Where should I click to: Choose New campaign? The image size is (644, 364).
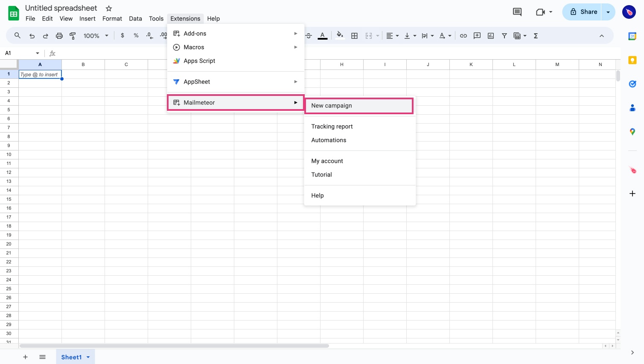pyautogui.click(x=359, y=106)
